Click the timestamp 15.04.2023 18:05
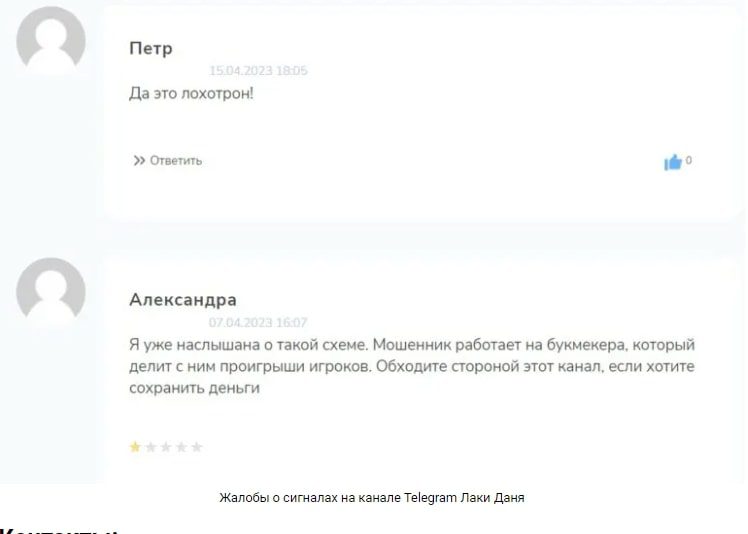 click(x=258, y=71)
